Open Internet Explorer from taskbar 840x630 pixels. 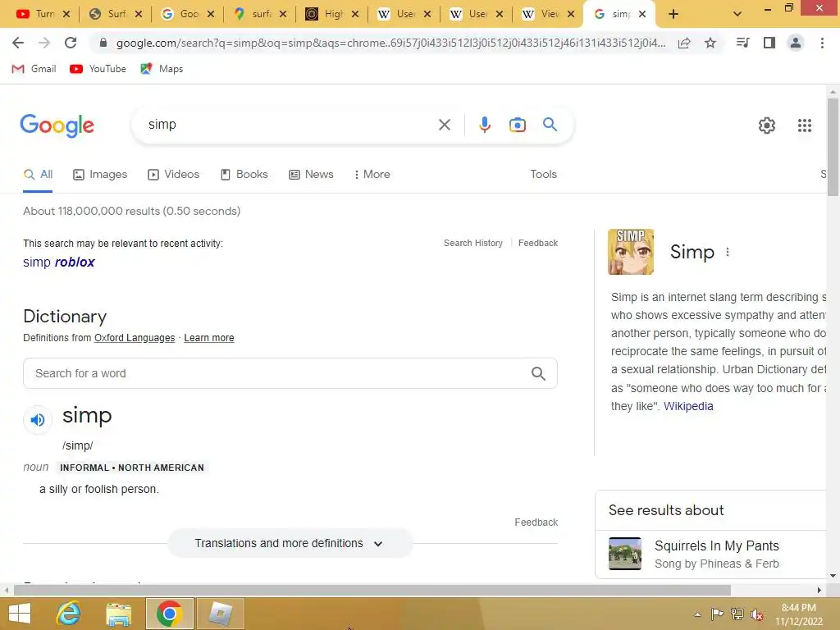pyautogui.click(x=69, y=614)
